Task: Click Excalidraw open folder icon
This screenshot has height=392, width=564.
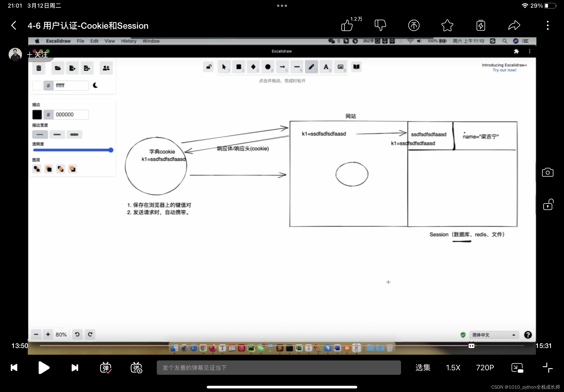Action: tap(58, 68)
